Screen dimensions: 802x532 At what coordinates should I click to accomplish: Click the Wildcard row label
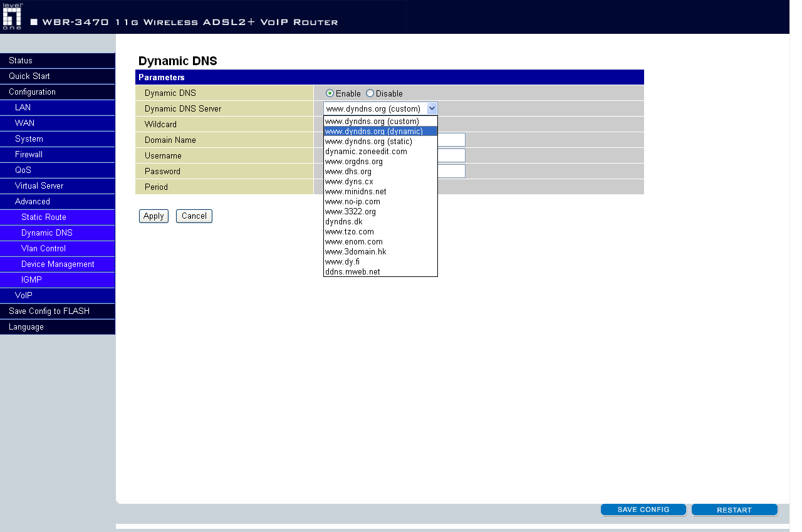[x=160, y=125]
